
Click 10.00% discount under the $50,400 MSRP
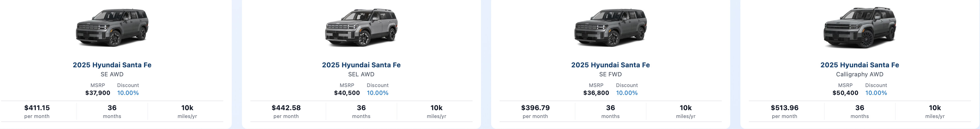[876, 93]
